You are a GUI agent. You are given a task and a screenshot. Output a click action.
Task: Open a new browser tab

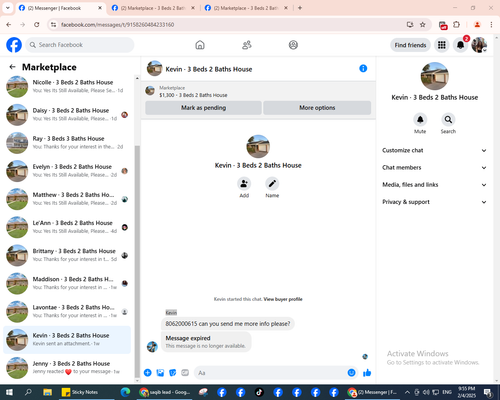tap(300, 8)
